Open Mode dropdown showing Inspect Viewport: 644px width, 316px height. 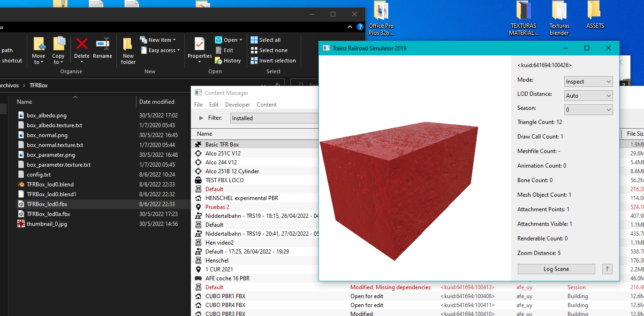[589, 82]
